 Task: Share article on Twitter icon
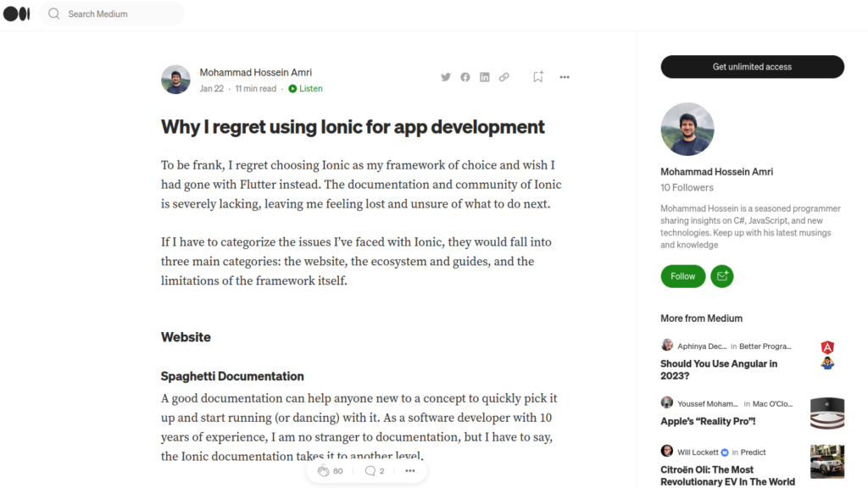pyautogui.click(x=446, y=77)
